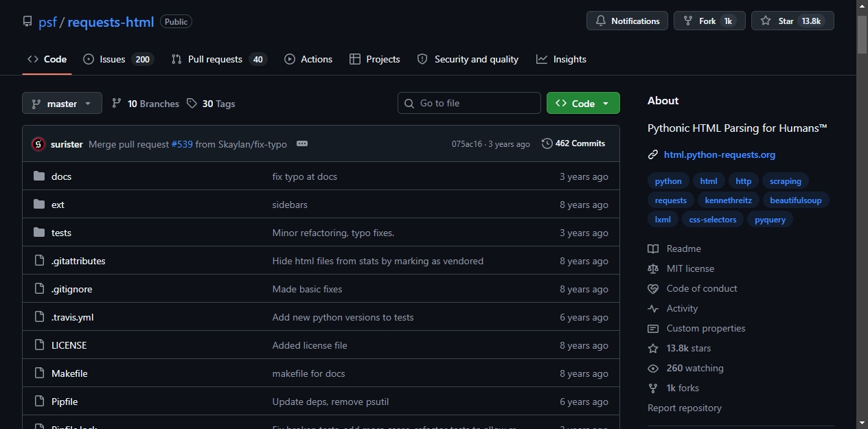Click the ext folder icon
Image resolution: width=868 pixels, height=429 pixels.
point(39,205)
